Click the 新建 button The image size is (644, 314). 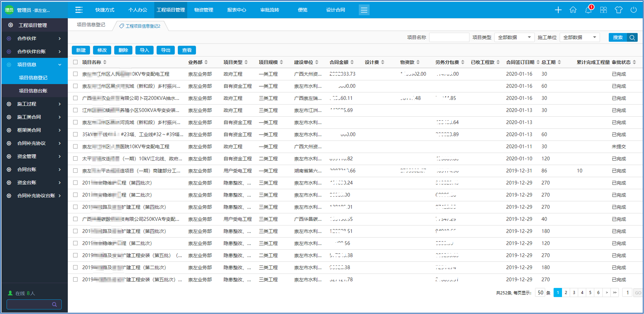coord(81,50)
